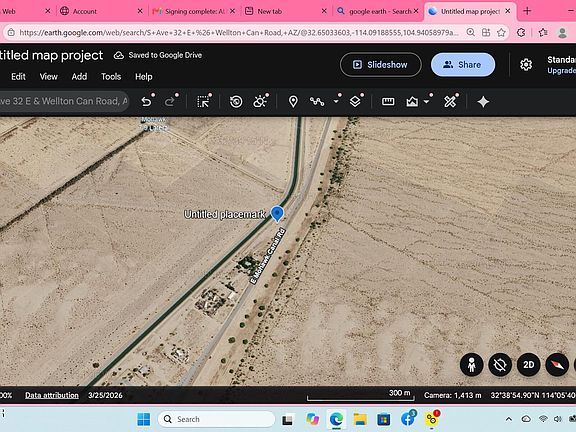
Task: Open historical imagery clock tool
Action: pos(236,101)
